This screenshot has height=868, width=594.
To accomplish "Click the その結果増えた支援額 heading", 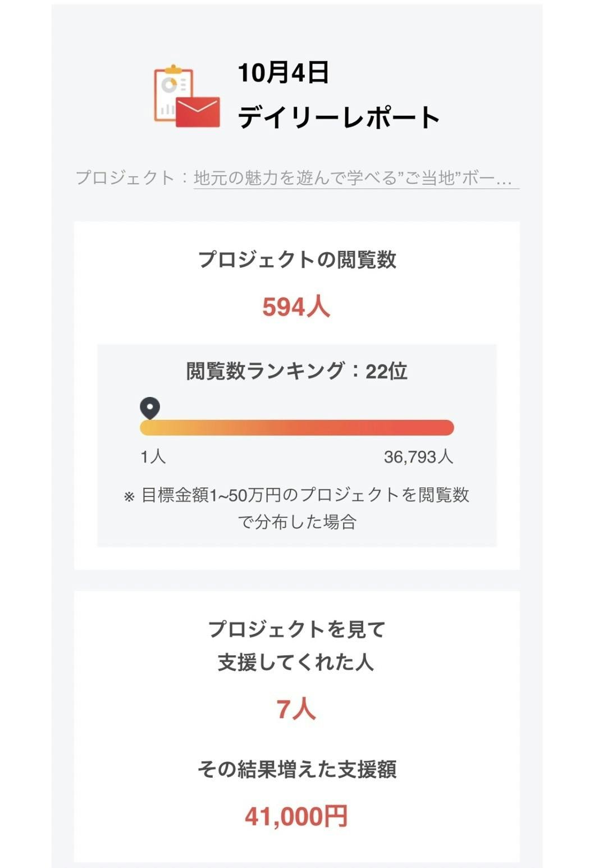I will [x=296, y=769].
